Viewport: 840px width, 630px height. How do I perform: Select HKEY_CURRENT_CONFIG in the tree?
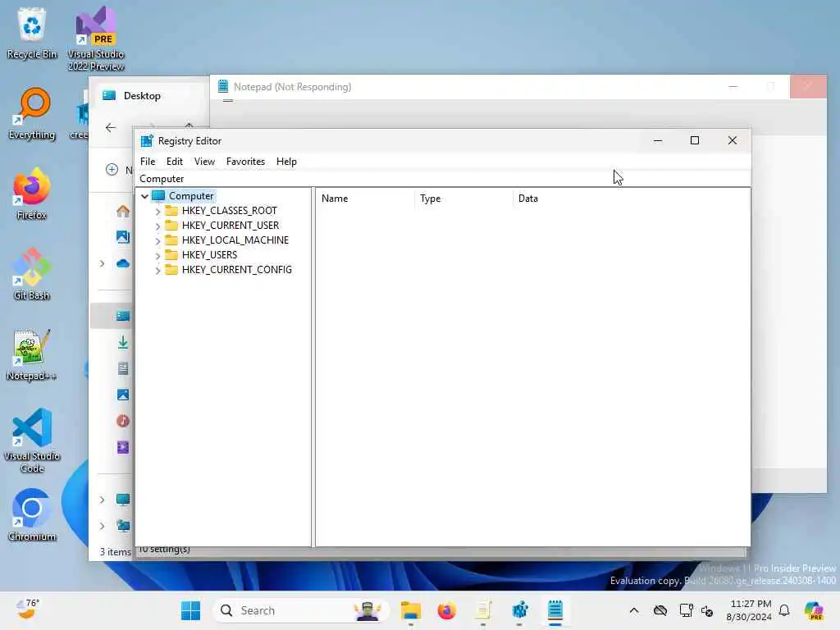click(237, 269)
